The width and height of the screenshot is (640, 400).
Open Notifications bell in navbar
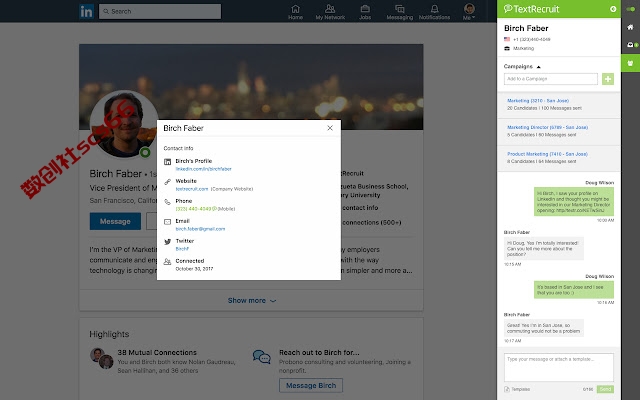click(434, 12)
